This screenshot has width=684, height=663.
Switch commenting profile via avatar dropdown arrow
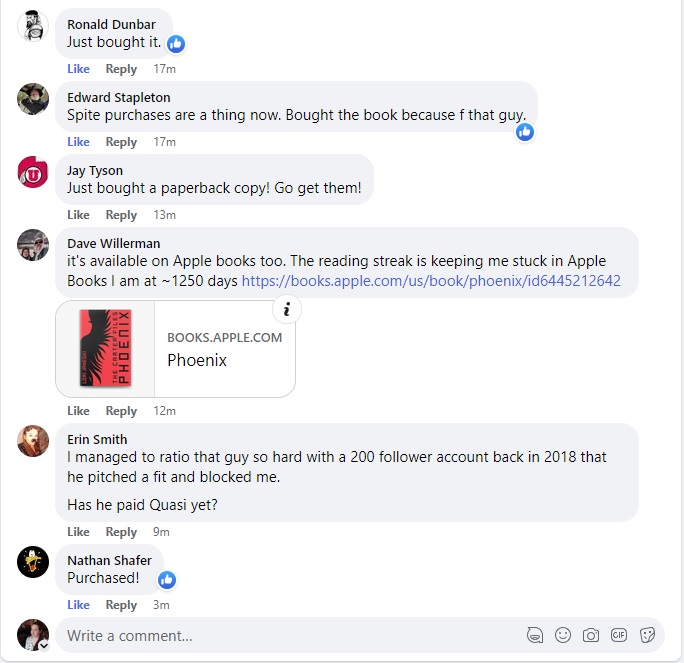(44, 646)
